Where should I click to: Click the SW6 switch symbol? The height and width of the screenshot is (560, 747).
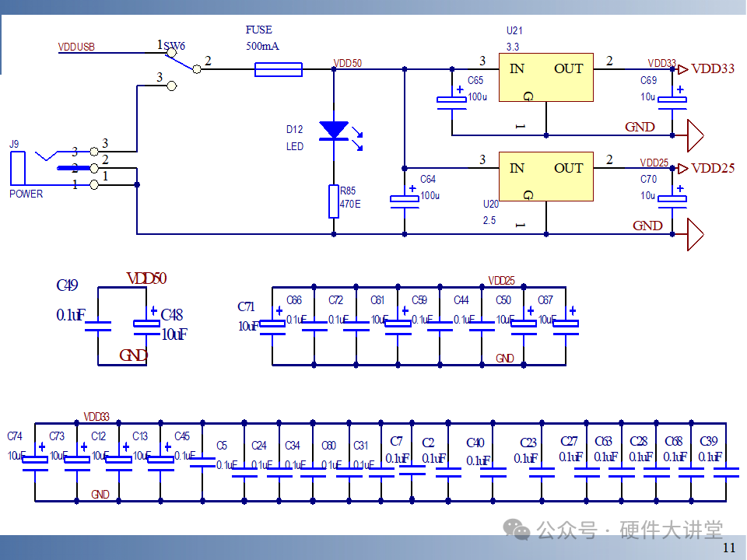click(x=184, y=69)
